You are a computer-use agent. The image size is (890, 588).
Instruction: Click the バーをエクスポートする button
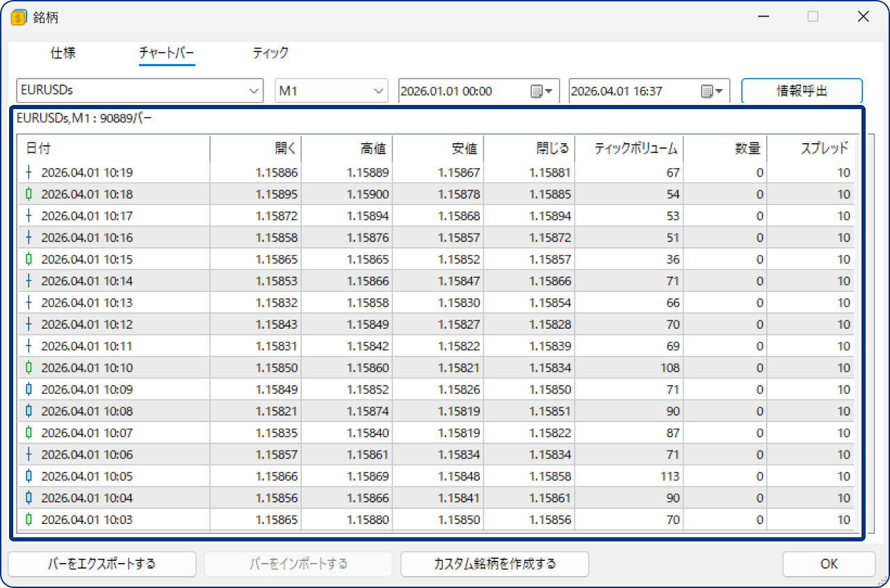[102, 564]
